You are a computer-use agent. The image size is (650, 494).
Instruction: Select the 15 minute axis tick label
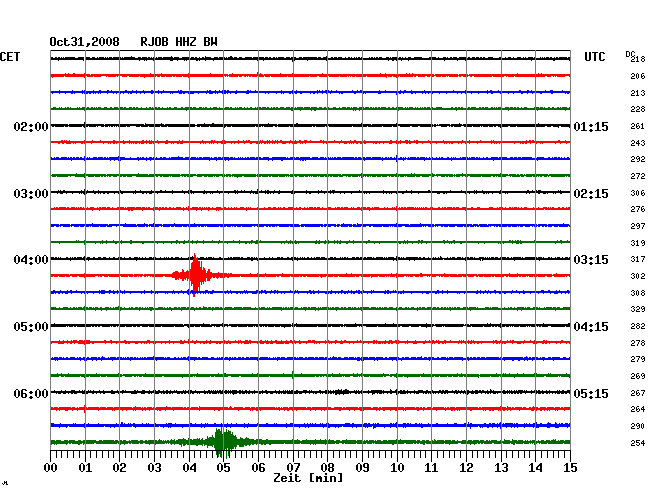tap(570, 468)
